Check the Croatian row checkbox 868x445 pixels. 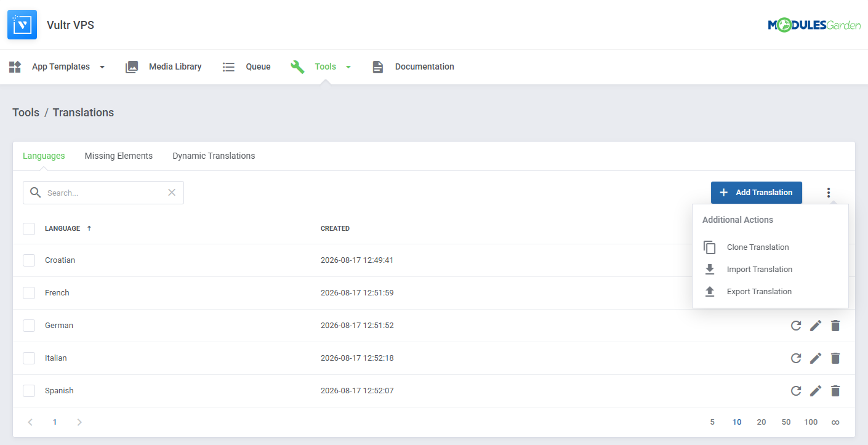[x=29, y=260]
